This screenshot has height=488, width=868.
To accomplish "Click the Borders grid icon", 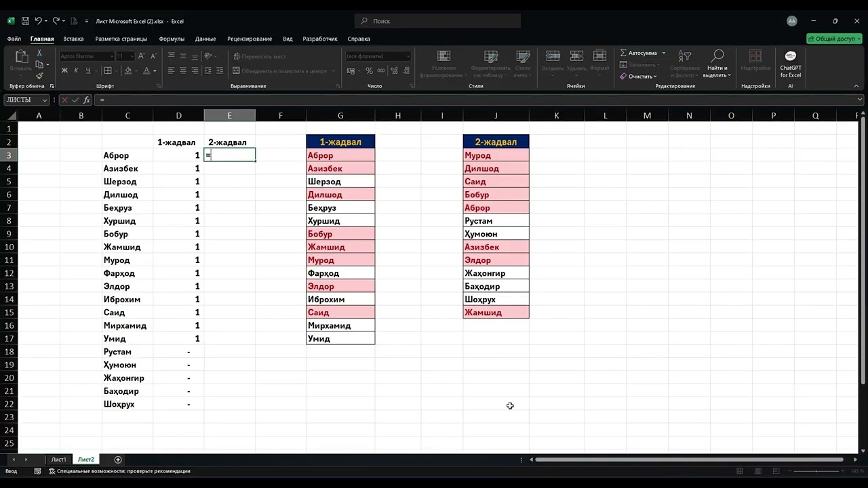I will (x=108, y=70).
